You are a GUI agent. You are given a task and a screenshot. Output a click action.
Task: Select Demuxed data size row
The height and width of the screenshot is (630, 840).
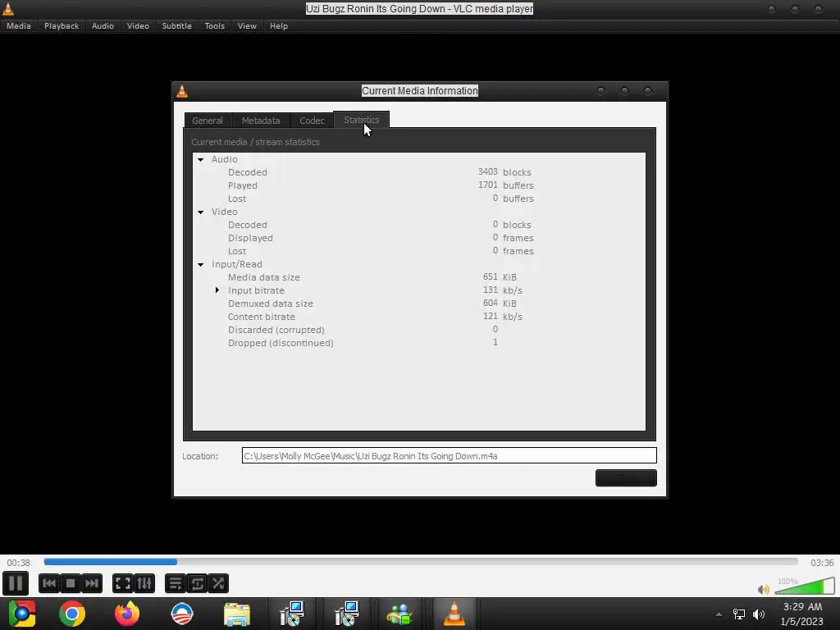(x=419, y=304)
